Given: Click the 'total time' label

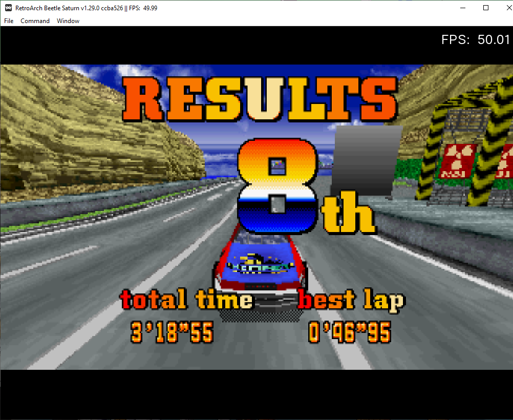Looking at the screenshot, I should 186,300.
